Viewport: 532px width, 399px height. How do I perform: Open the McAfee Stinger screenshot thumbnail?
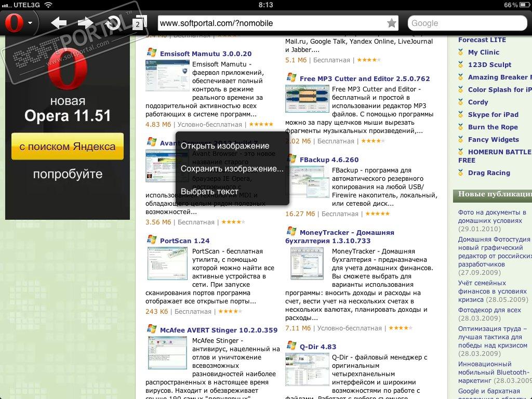167,353
